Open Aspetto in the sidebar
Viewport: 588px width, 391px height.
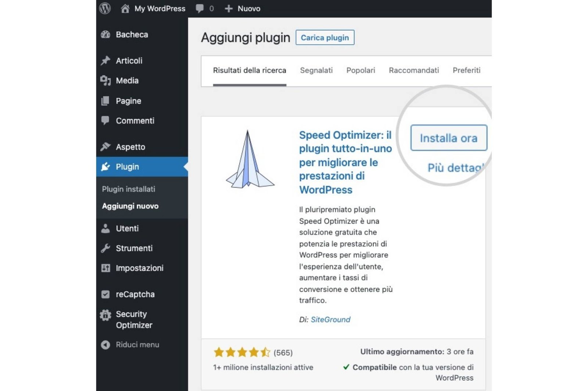point(130,147)
